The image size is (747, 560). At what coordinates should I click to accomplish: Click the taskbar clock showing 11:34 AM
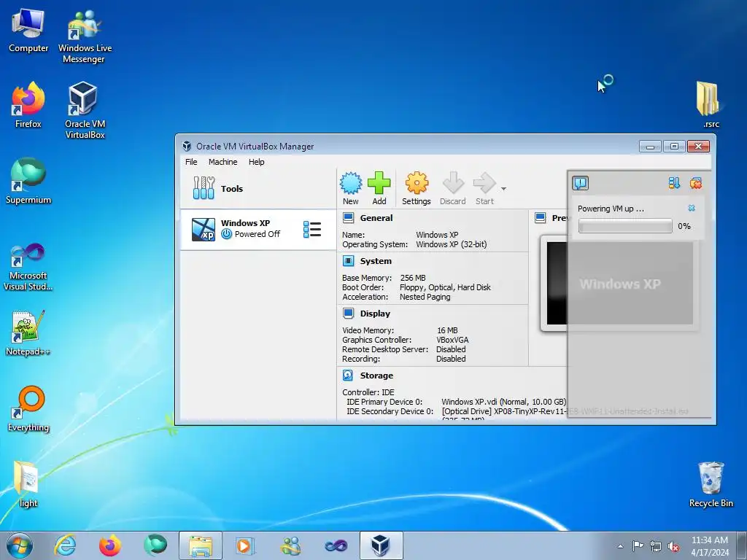click(709, 546)
